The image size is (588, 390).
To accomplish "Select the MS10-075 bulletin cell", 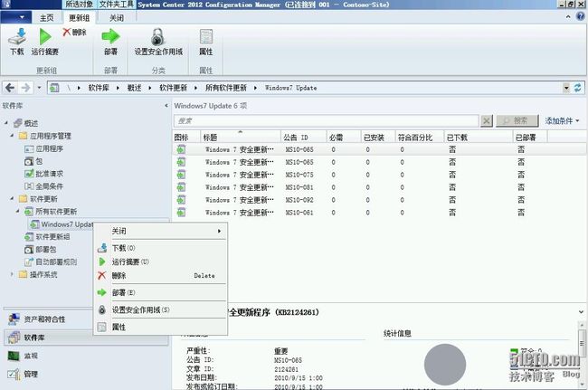I will tap(299, 175).
